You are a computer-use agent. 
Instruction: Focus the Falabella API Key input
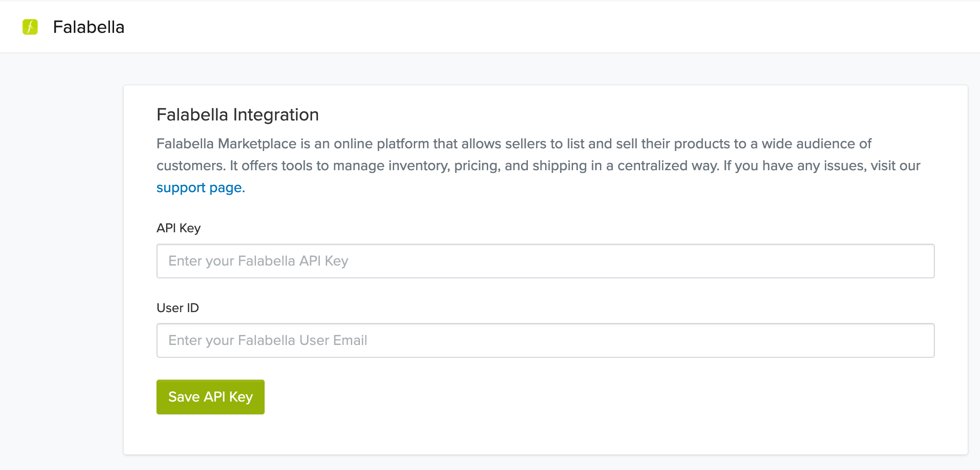[545, 261]
